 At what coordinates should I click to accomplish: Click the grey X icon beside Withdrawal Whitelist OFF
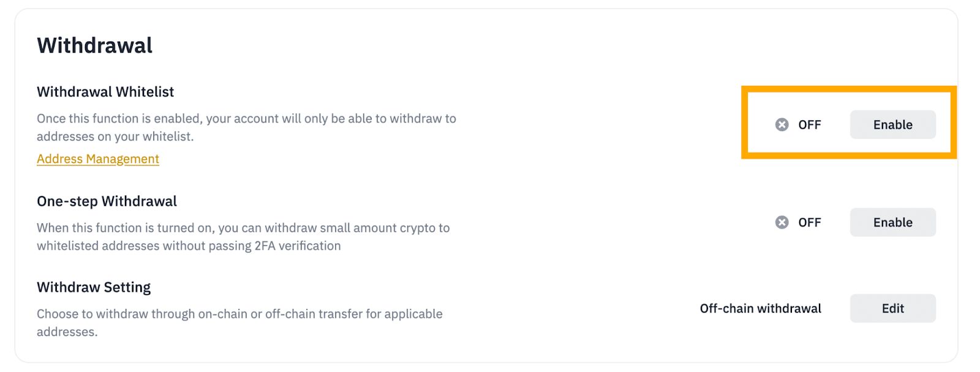point(782,125)
